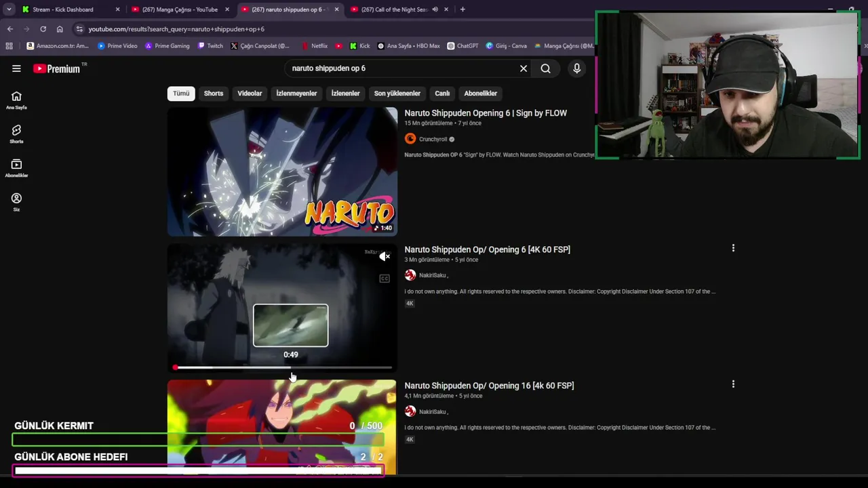Select the Abonelikler filter chip

(481, 94)
